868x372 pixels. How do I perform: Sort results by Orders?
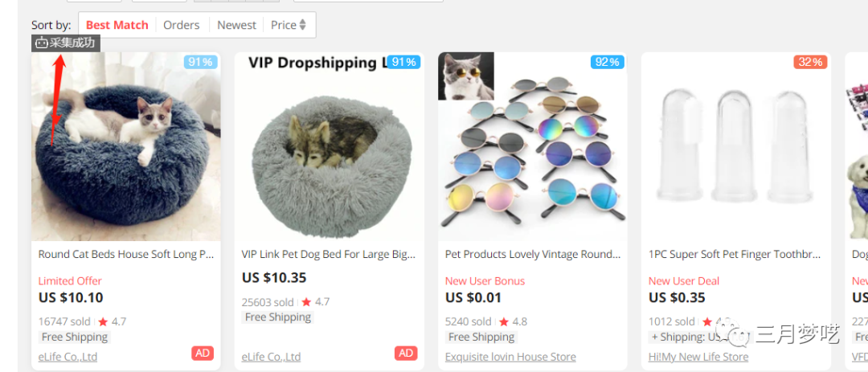pos(181,25)
